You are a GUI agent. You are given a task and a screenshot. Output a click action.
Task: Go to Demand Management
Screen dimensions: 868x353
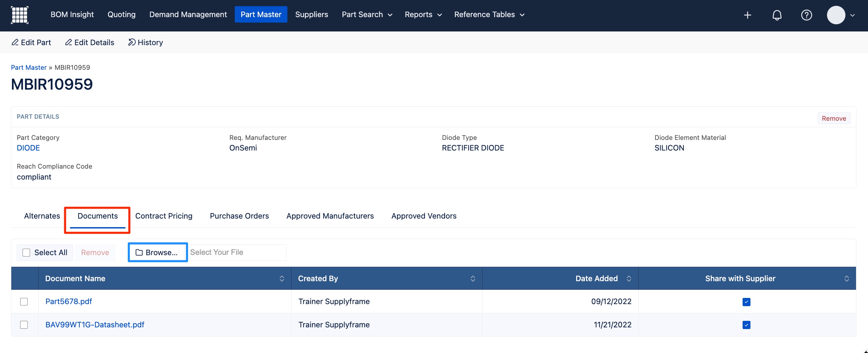pos(188,14)
